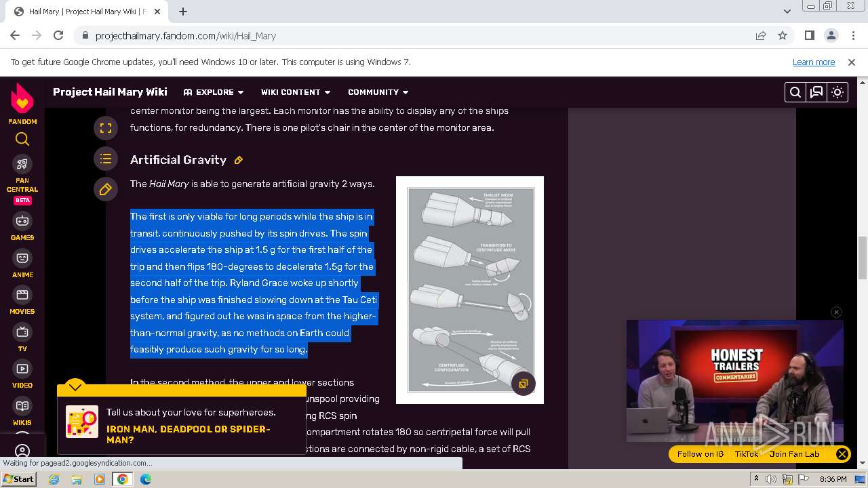
Task: Go to the Games section
Action: tap(22, 227)
